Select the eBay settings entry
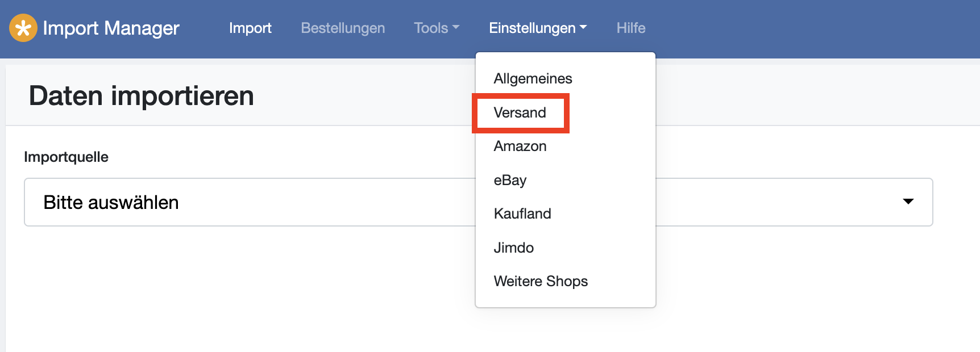 (x=510, y=180)
